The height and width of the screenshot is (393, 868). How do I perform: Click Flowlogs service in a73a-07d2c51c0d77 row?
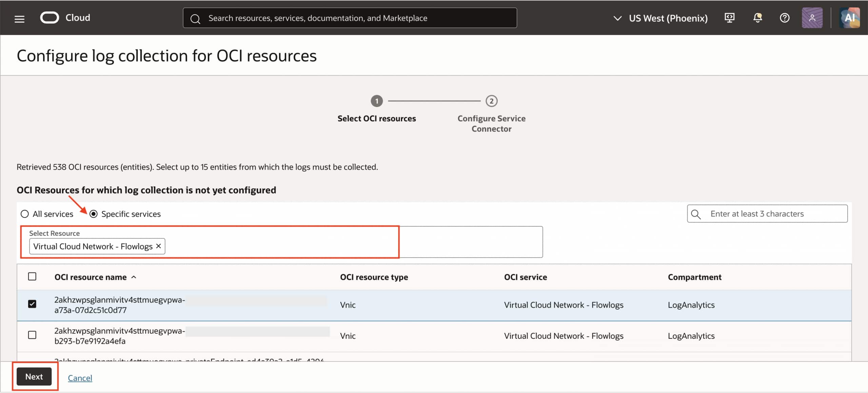coord(564,305)
